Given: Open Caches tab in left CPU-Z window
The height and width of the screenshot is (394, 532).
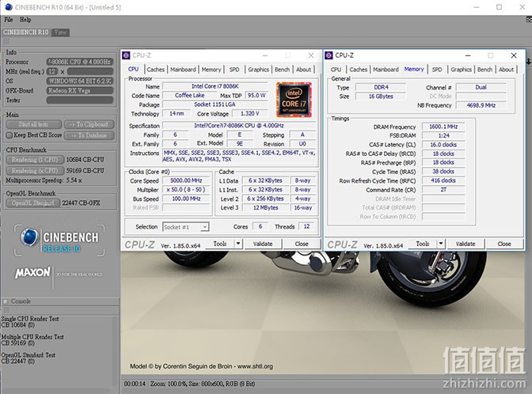Looking at the screenshot, I should [155, 70].
